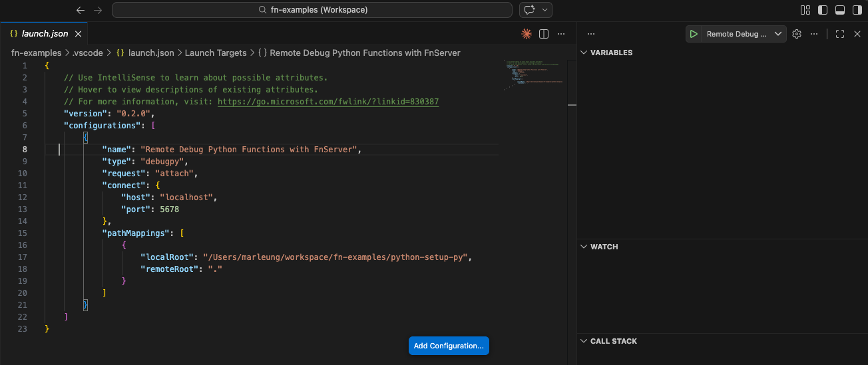Open the debug views ellipsis menu
The width and height of the screenshot is (868, 365).
pos(591,34)
